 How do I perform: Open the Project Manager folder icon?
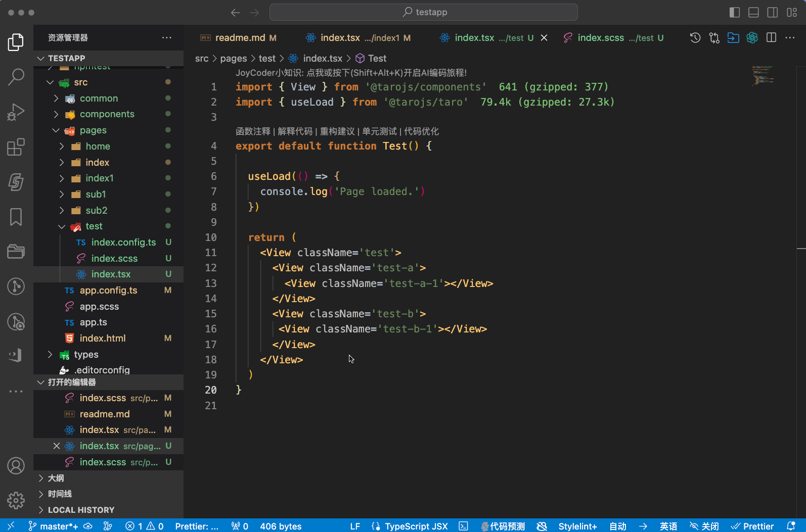tap(16, 252)
